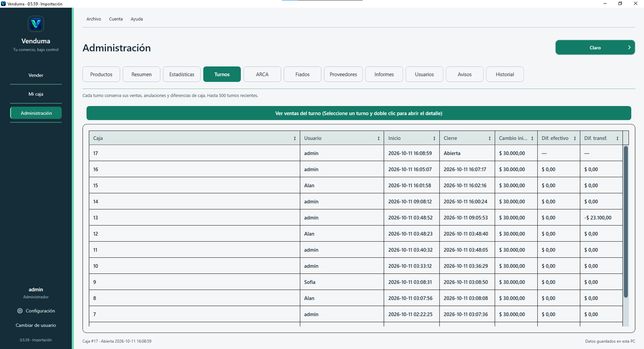Click the sort arrows in the Usuario header

(x=379, y=138)
